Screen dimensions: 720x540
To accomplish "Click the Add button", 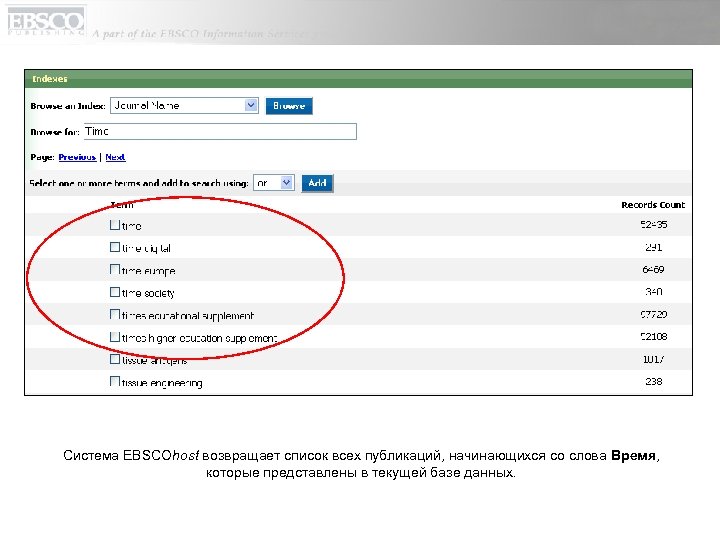I will tap(317, 183).
